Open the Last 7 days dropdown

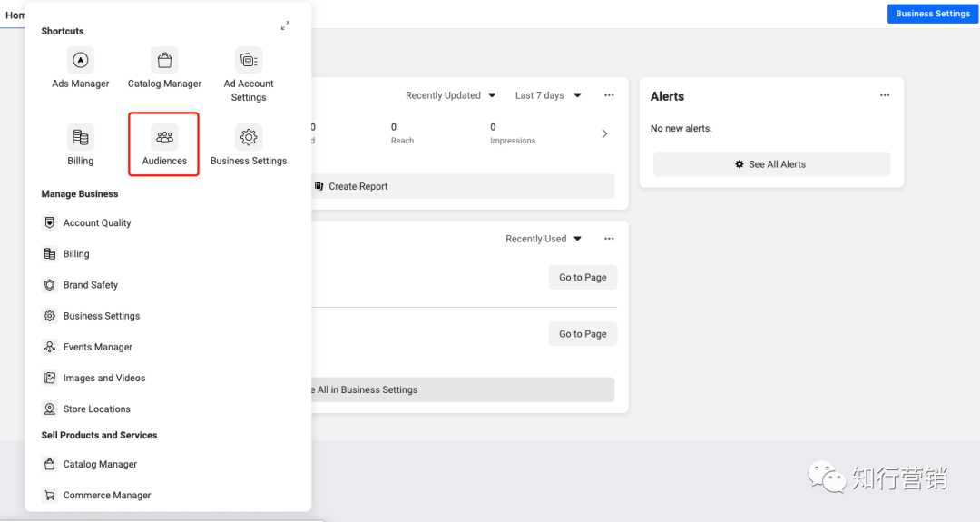click(x=548, y=95)
